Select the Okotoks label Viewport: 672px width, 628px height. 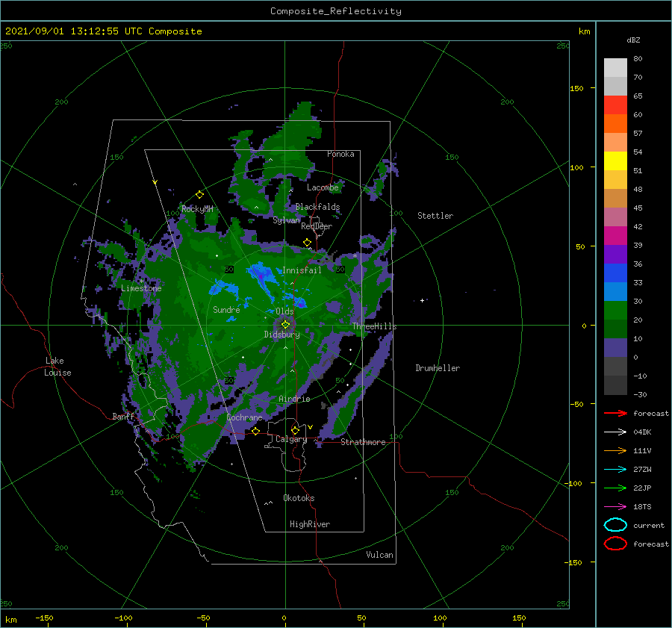[299, 498]
